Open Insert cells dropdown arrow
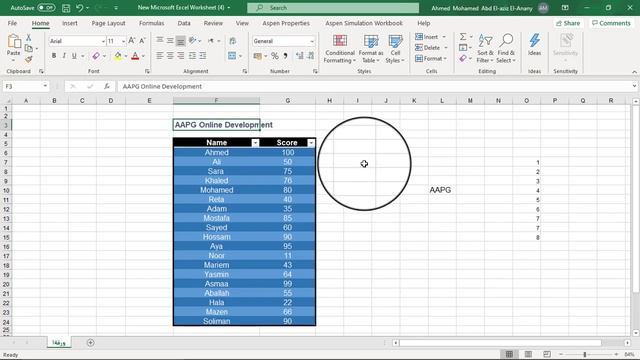 (444, 37)
